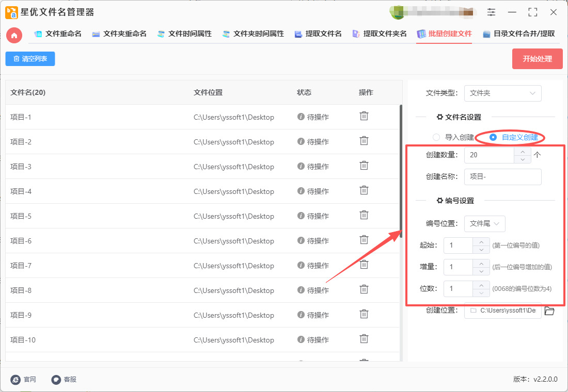
Task: Switch to the 文件夹时间属性 tab
Action: pyautogui.click(x=253, y=34)
